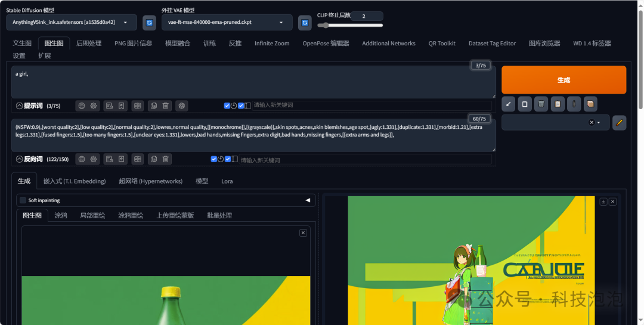Open the gear settings icon in 反向词 toolbar
644x325 pixels.
coord(93,159)
